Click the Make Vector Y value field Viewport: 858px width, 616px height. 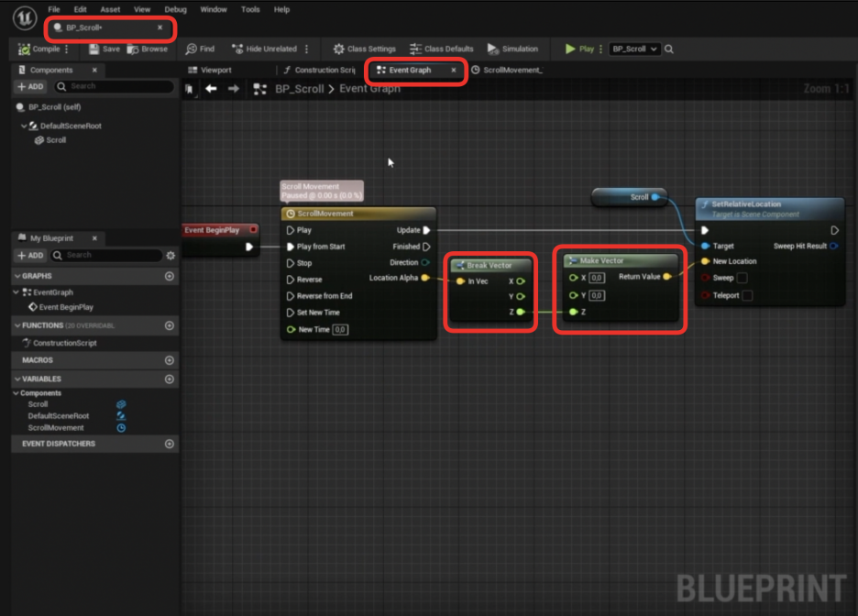tap(597, 295)
